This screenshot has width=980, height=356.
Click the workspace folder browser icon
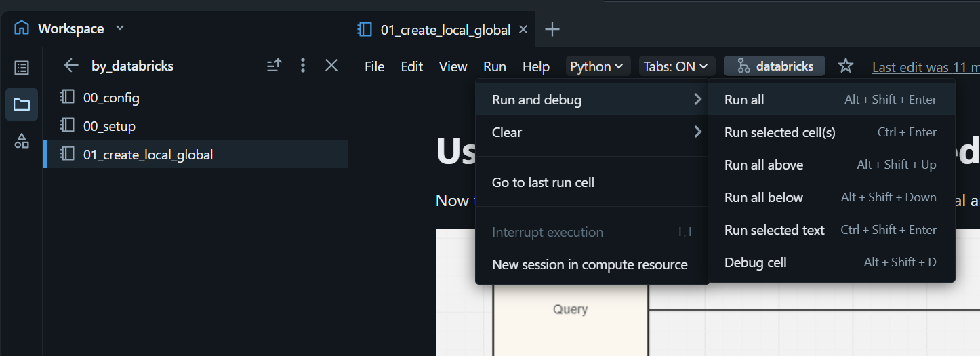pos(22,104)
